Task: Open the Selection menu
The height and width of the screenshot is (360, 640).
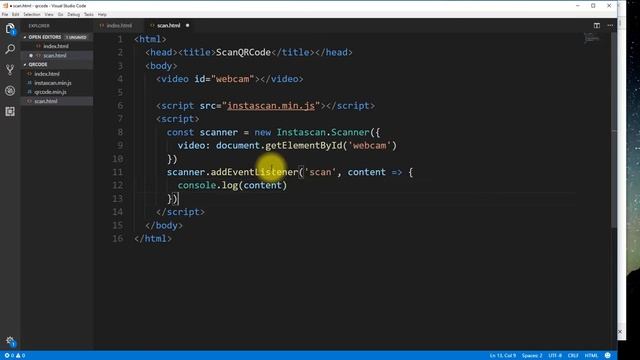Action: [x=32, y=14]
